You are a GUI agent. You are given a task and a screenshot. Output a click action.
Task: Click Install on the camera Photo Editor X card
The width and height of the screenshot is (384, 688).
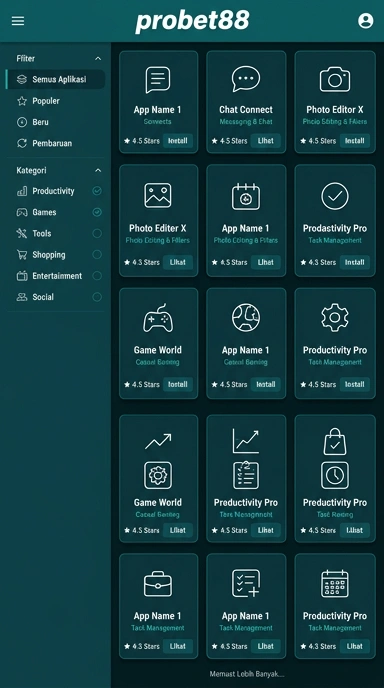[355, 141]
